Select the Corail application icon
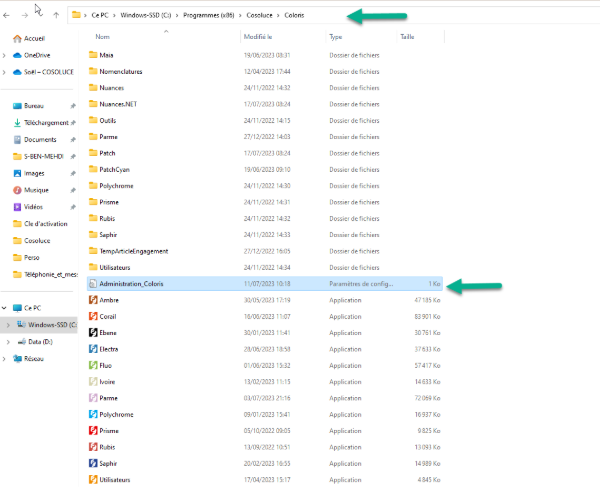 93,316
